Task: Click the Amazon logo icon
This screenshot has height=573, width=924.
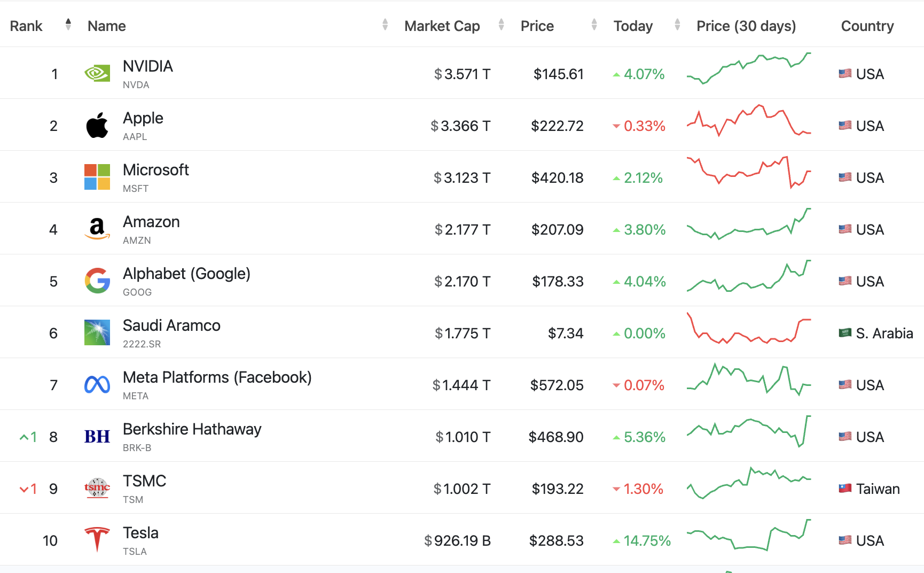Action: pos(97,229)
